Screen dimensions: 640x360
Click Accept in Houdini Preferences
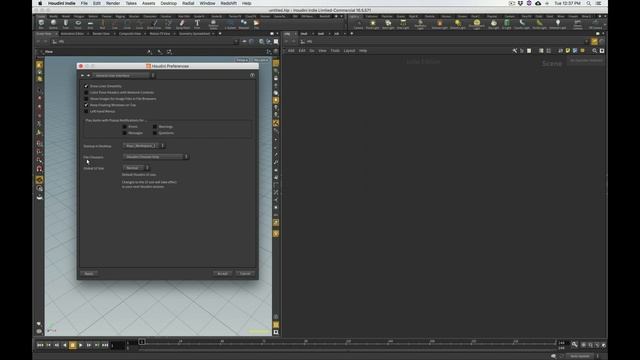222,273
